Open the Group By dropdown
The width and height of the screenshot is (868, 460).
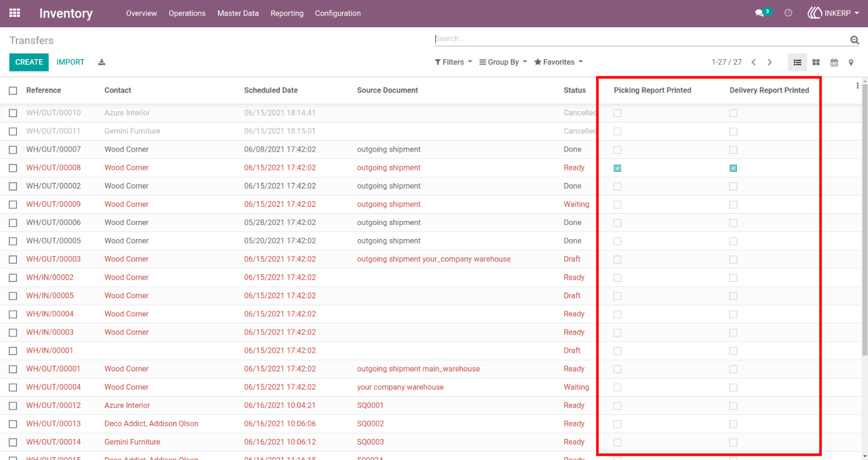(503, 62)
